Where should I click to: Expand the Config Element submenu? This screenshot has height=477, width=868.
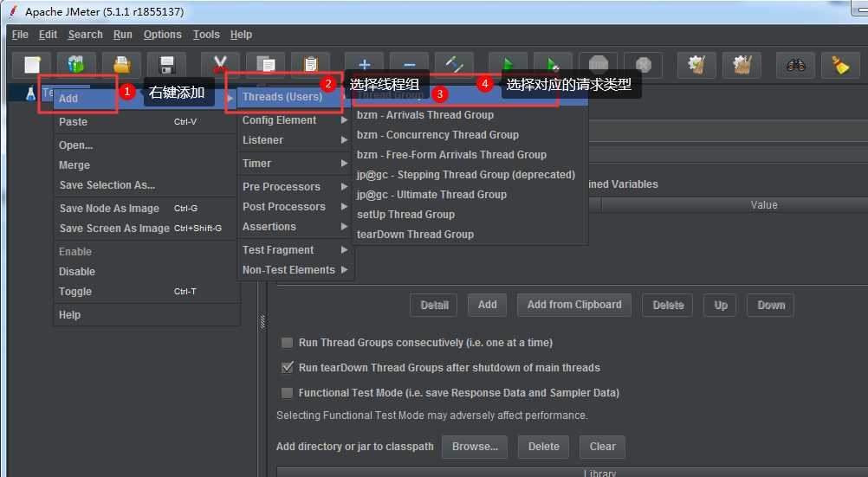(295, 120)
